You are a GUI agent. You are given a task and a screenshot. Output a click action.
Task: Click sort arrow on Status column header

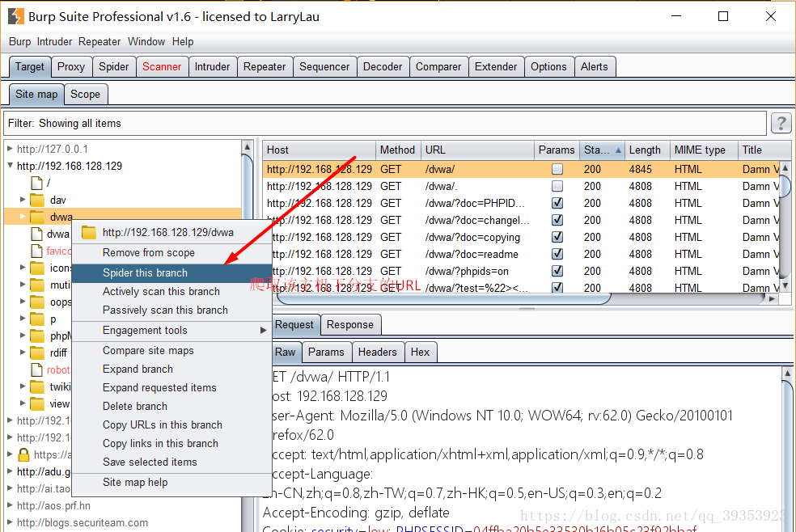point(618,150)
